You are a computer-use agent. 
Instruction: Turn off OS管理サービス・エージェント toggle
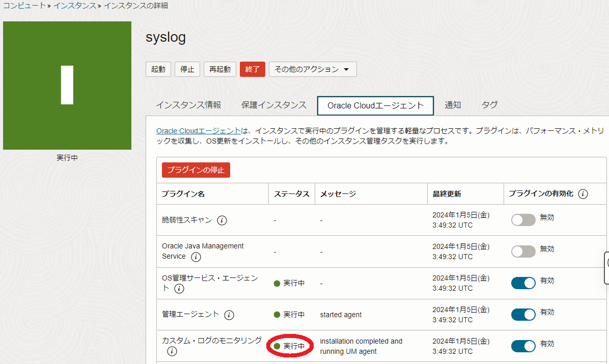(x=523, y=283)
